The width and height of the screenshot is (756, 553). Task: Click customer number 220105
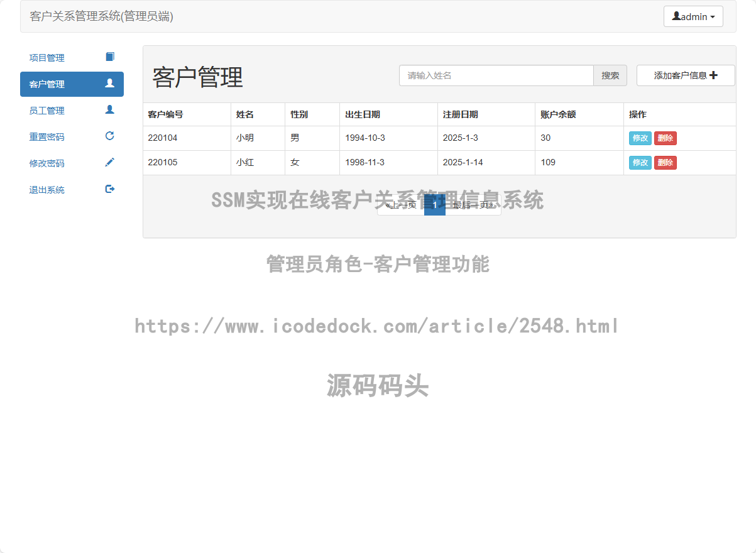[x=163, y=162]
